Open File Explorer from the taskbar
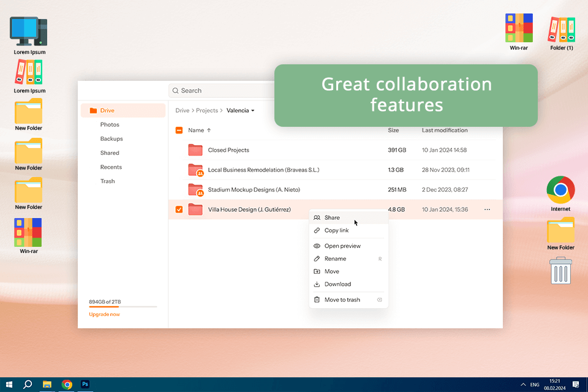588x392 pixels. pos(47,385)
